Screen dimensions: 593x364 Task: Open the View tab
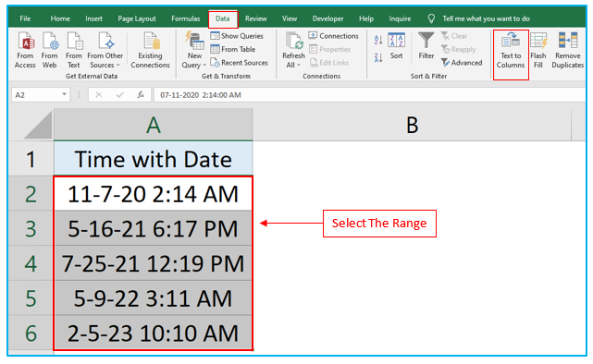290,18
